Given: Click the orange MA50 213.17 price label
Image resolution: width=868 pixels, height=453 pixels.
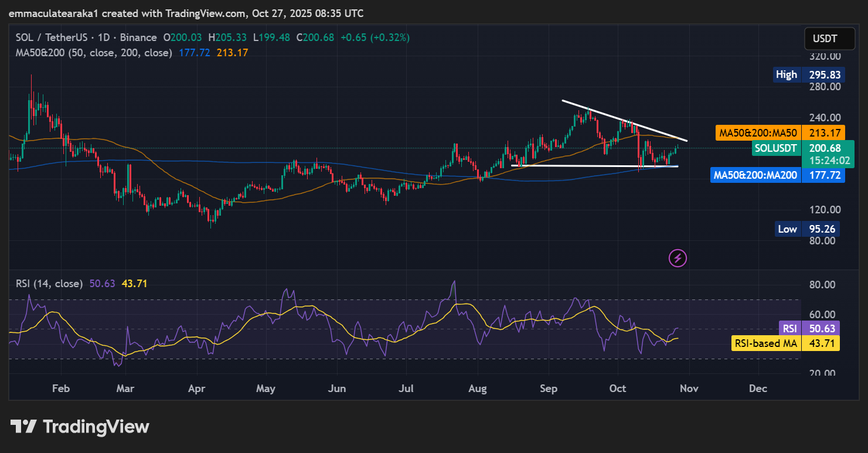Looking at the screenshot, I should click(780, 133).
